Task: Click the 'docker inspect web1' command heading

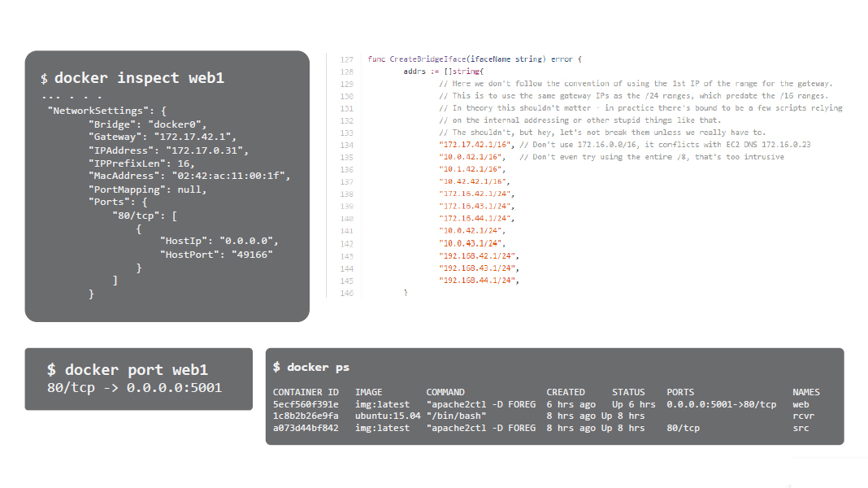Action: click(138, 78)
